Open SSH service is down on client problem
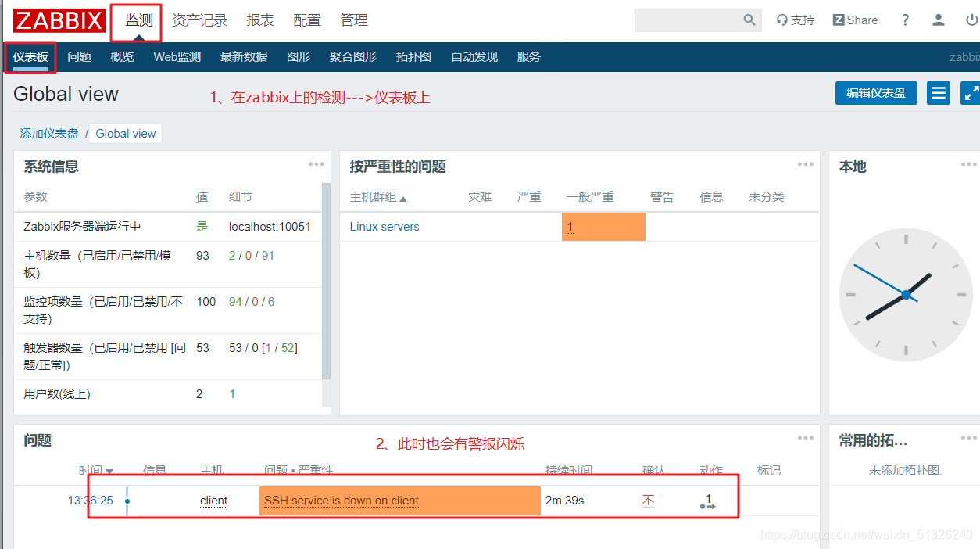Screen dimensions: 980x549 pyautogui.click(x=342, y=501)
